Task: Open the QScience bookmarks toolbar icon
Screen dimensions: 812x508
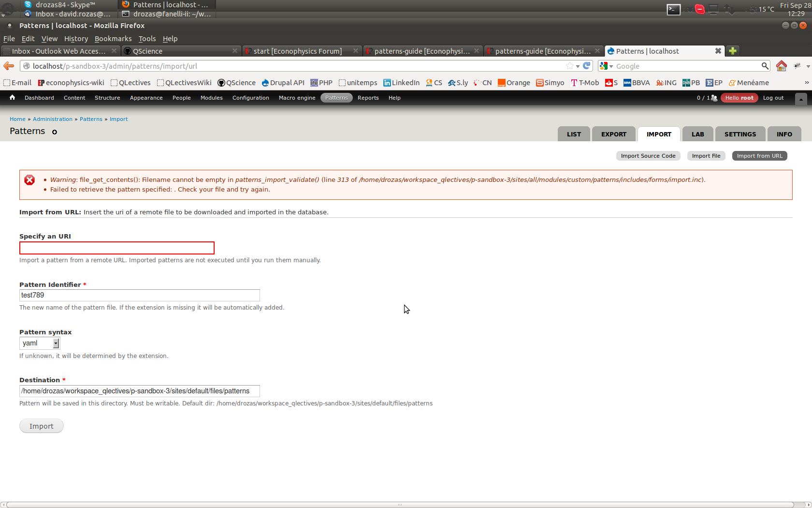Action: [x=236, y=83]
